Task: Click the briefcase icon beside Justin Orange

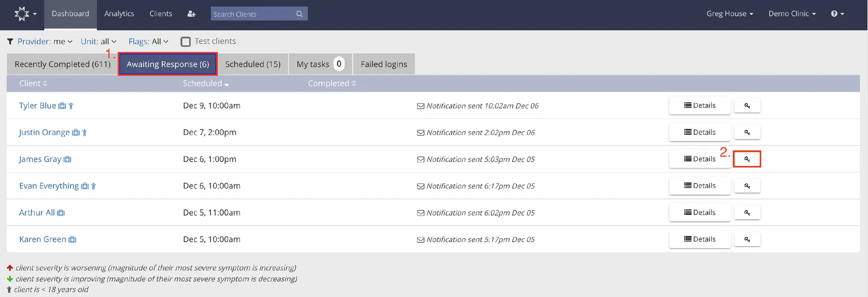Action: (76, 132)
